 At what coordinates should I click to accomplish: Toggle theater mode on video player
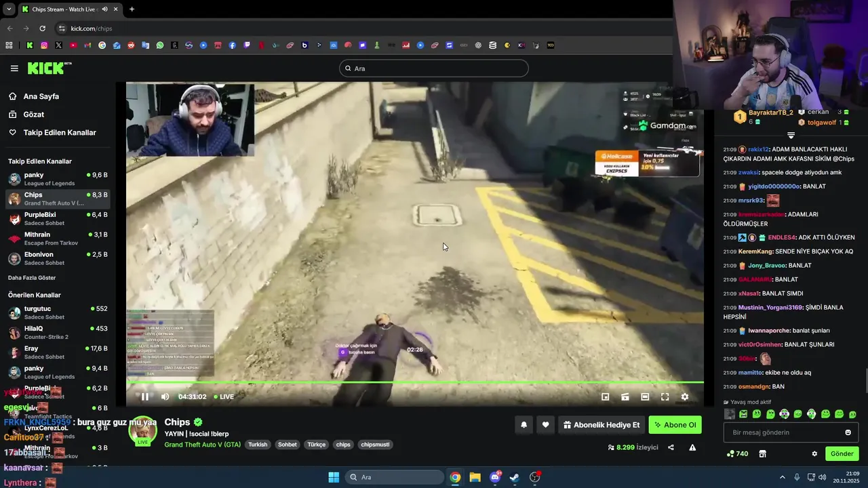(x=645, y=396)
